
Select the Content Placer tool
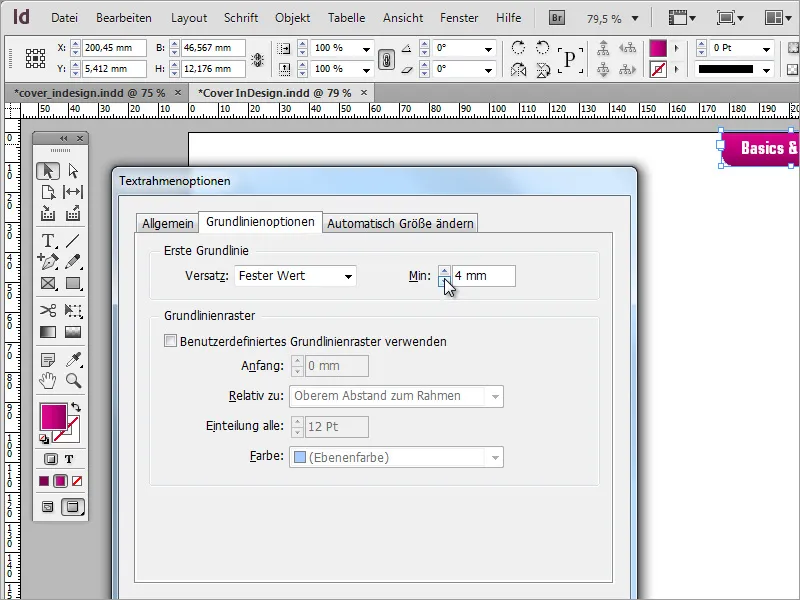(73, 213)
